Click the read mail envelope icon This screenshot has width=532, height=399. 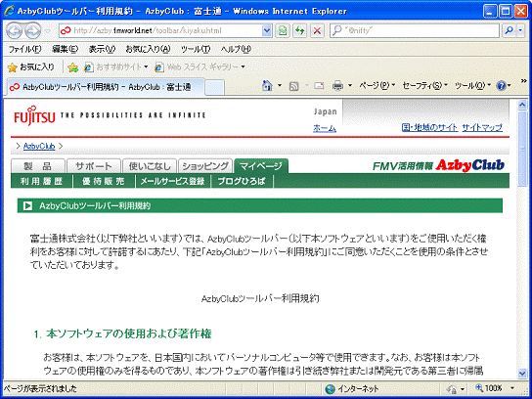tap(319, 86)
